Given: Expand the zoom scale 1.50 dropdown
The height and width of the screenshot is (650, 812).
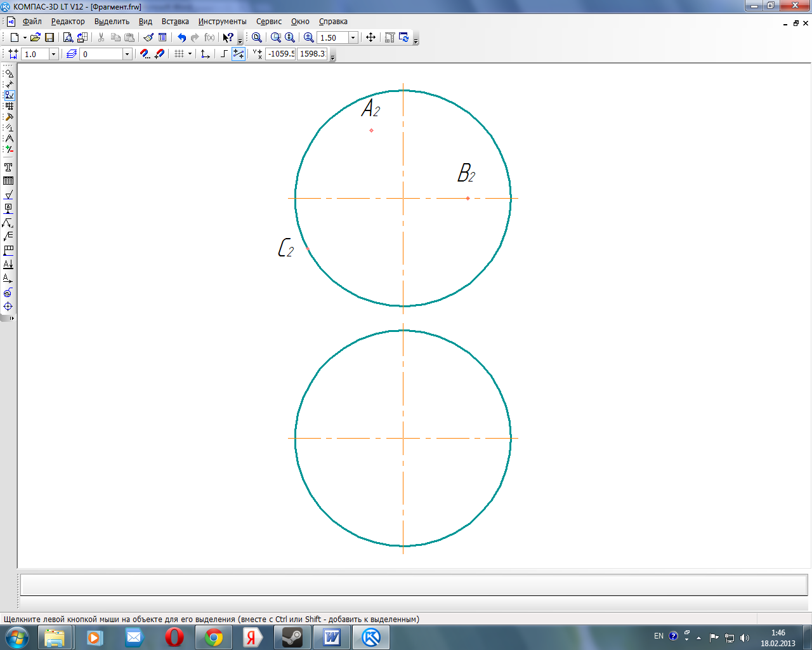Looking at the screenshot, I should click(353, 37).
